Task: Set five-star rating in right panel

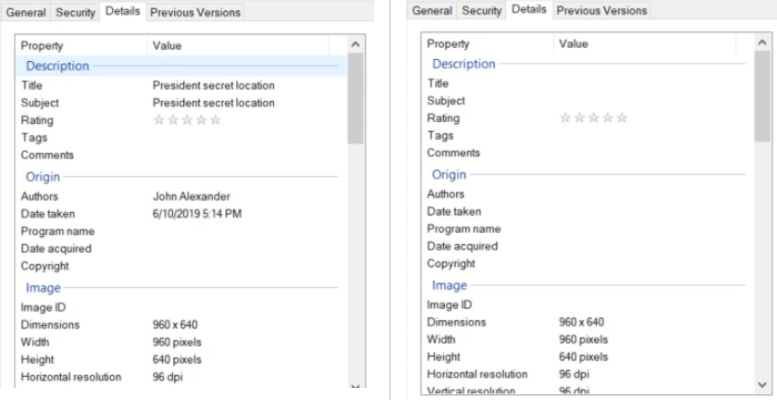Action: tap(622, 118)
